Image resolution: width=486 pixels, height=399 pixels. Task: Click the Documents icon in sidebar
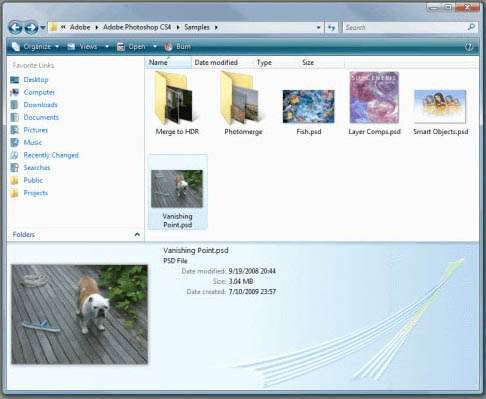(x=15, y=117)
